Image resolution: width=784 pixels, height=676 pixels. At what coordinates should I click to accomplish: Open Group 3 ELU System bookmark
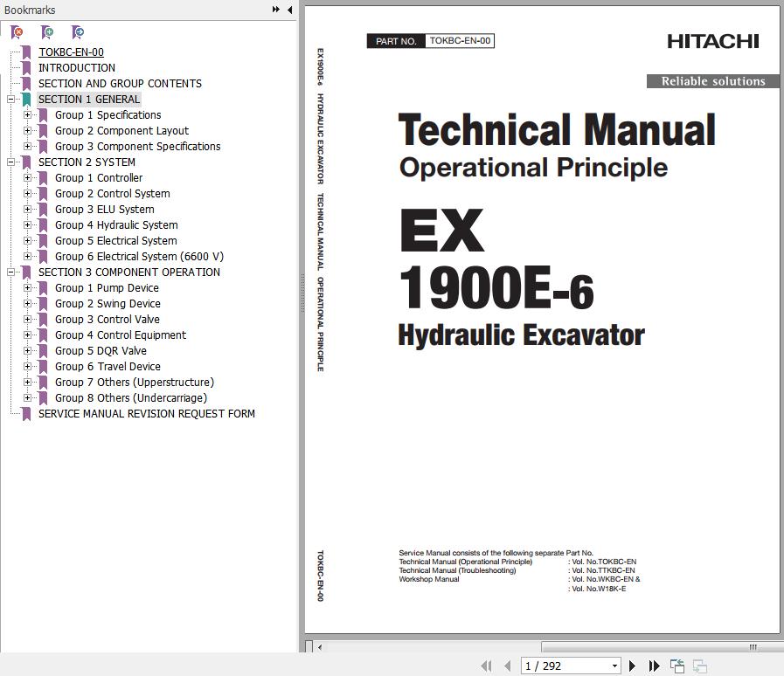[105, 210]
